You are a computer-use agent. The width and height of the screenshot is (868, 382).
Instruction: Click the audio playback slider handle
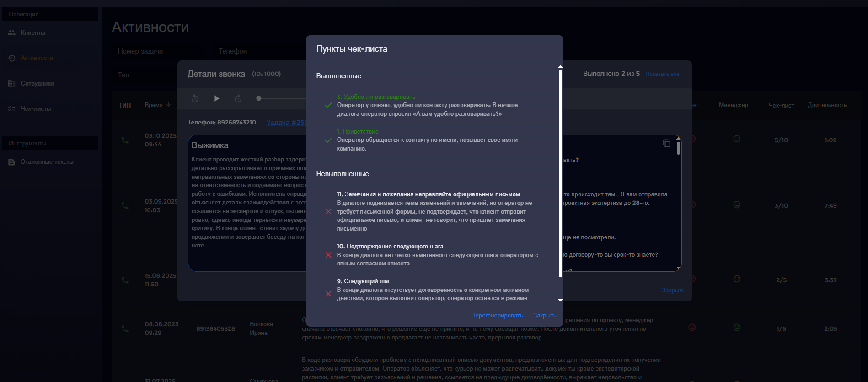(259, 98)
